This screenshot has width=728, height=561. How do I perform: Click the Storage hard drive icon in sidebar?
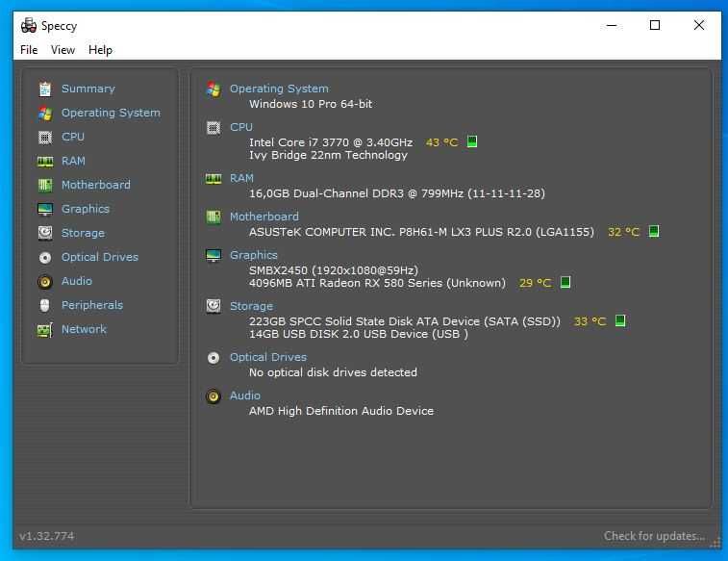45,233
